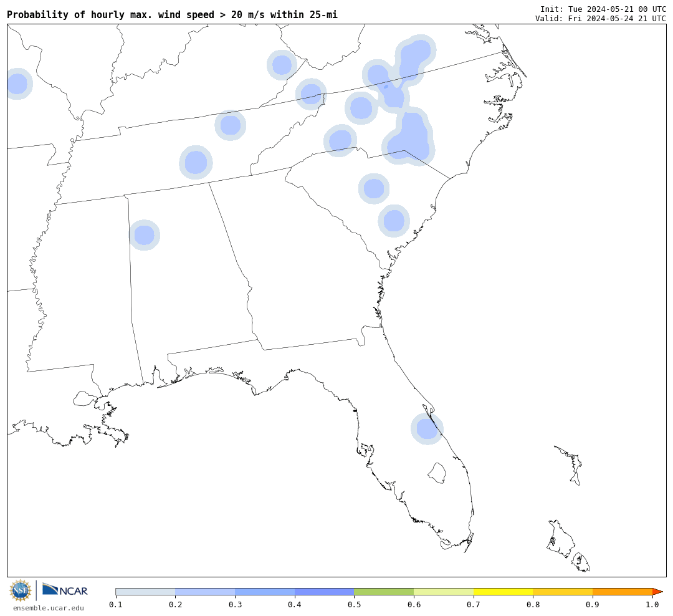Click the probability blob in northern Mississippi
The height and width of the screenshot is (616, 673).
click(145, 235)
